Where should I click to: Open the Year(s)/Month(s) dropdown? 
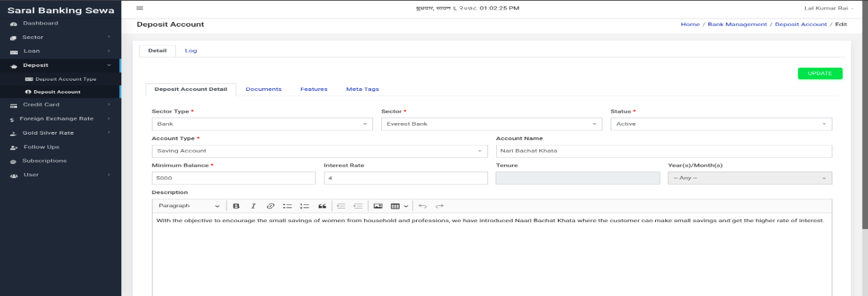pyautogui.click(x=750, y=178)
